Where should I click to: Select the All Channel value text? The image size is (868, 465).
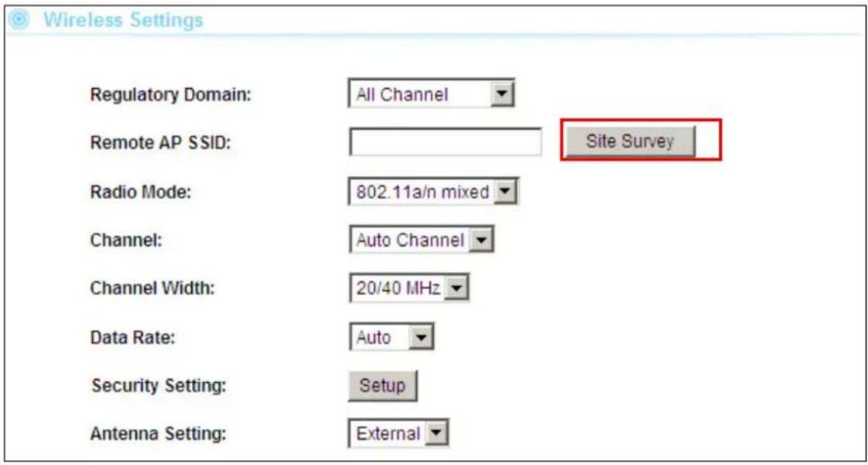(402, 95)
